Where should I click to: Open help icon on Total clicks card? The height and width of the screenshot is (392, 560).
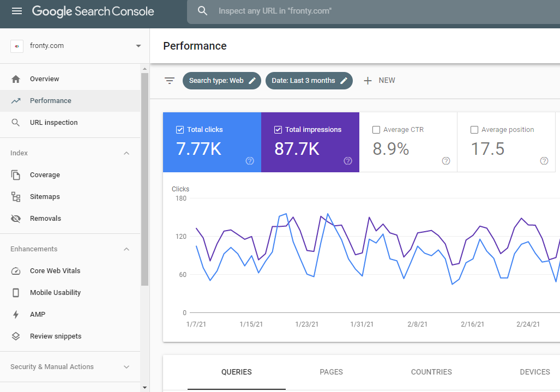tap(250, 161)
